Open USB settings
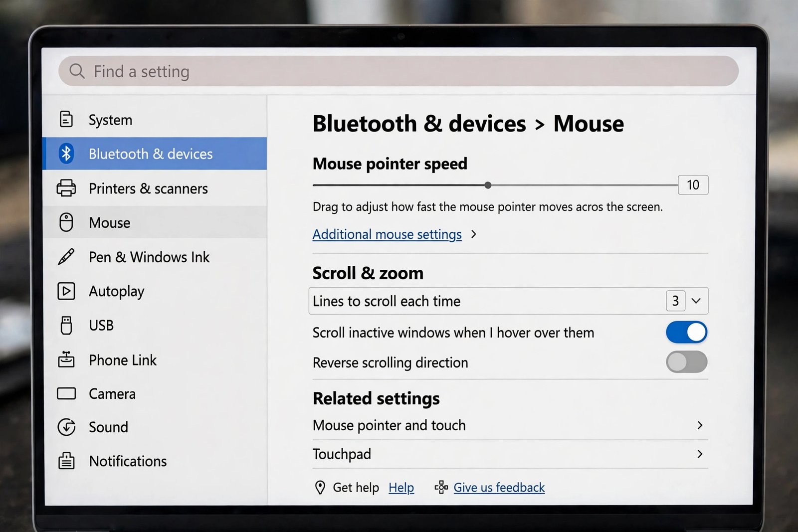 pyautogui.click(x=155, y=325)
